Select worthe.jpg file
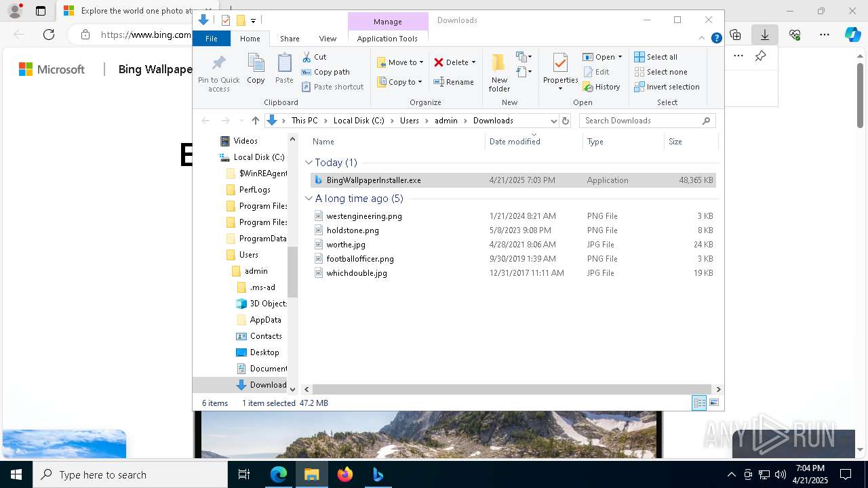Viewport: 868px width, 488px height. pos(513,245)
